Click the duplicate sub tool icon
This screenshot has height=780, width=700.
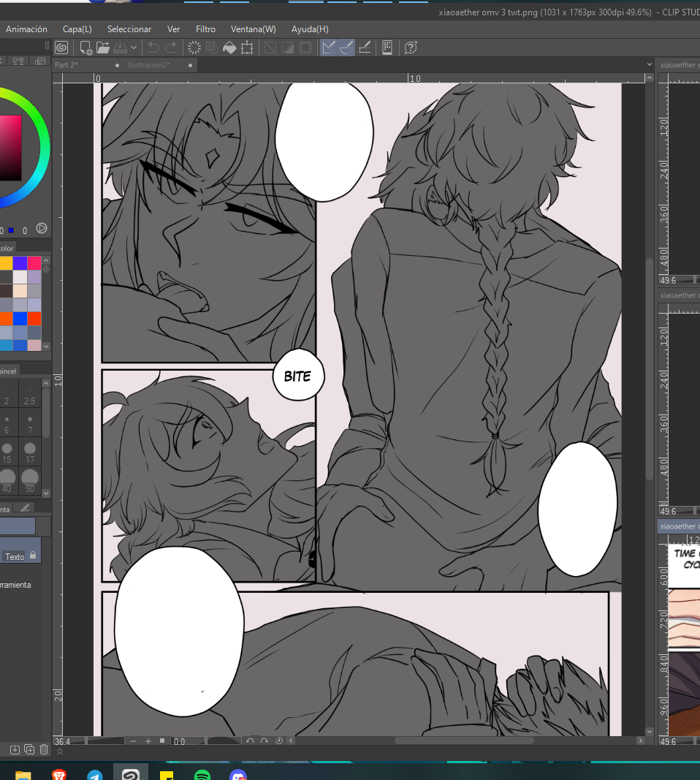29,749
